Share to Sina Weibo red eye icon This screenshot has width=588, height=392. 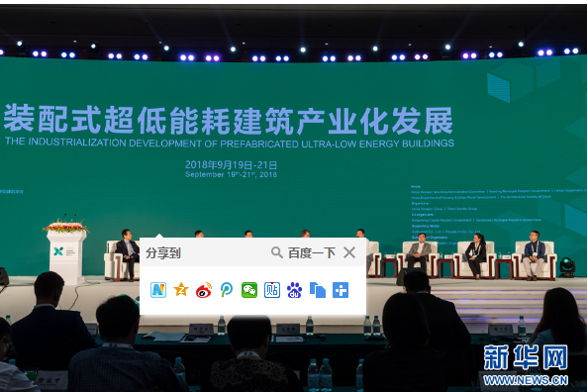(204, 290)
